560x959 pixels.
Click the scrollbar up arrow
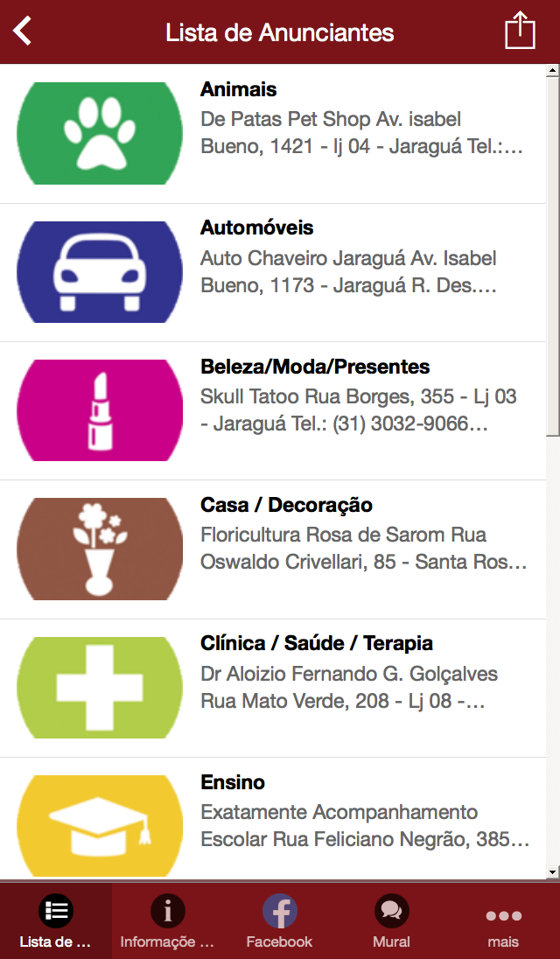point(553,71)
